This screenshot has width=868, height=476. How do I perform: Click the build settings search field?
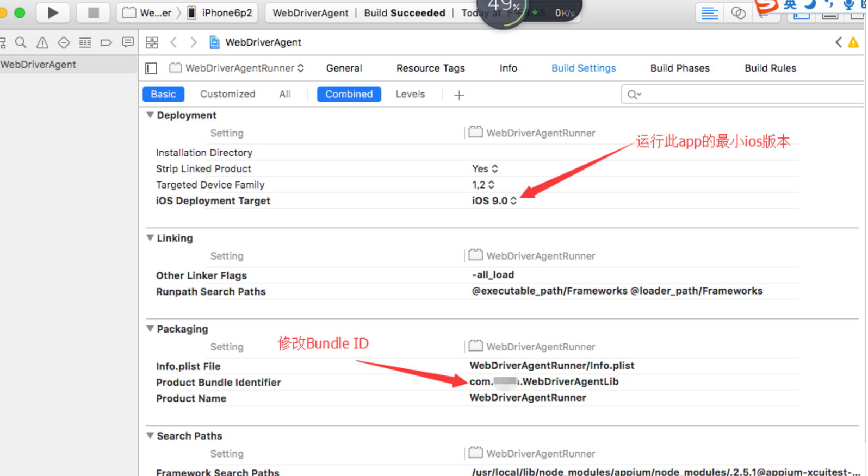(742, 94)
